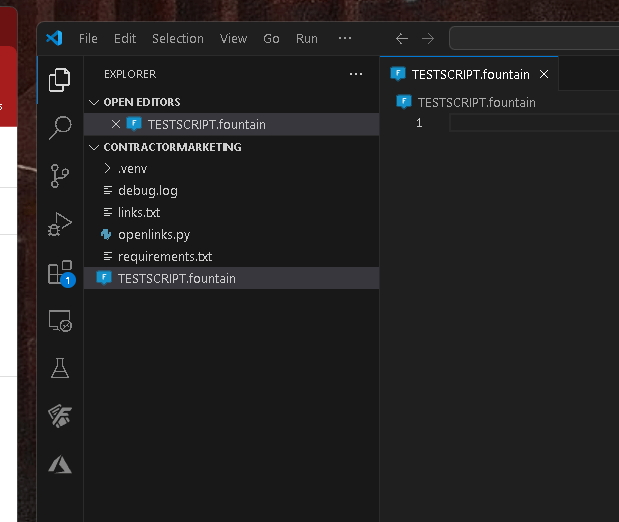Open the Go menu
This screenshot has height=522, width=619.
pos(271,39)
